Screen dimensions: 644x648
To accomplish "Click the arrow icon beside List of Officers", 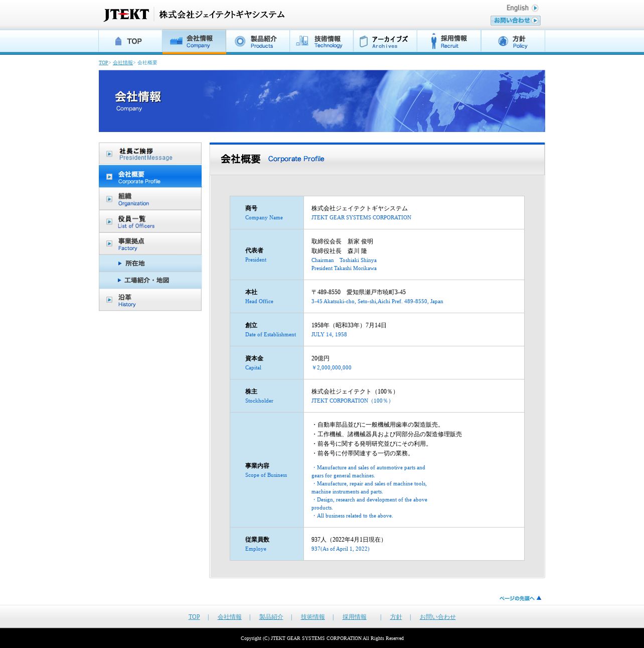I will coord(109,222).
